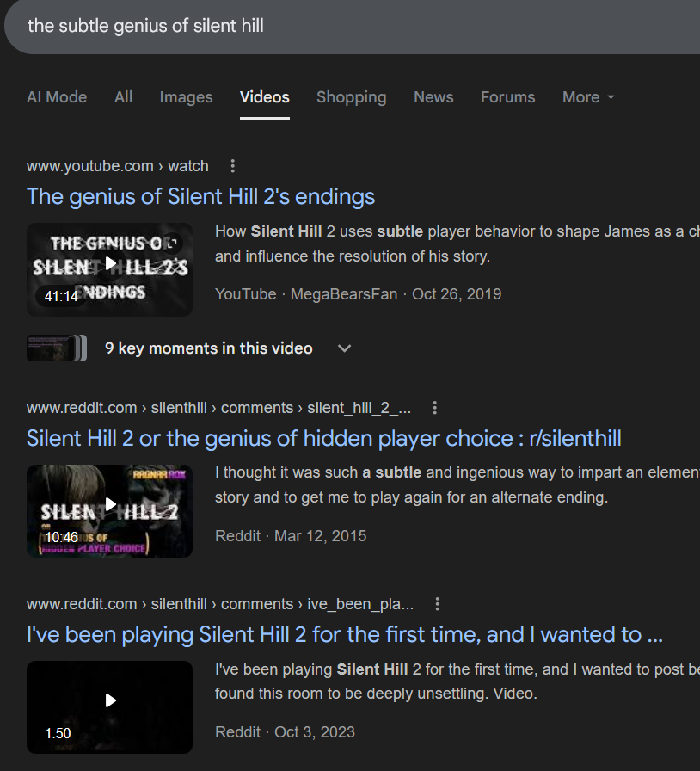Expand the 9 key moments chevron
Screen dimensions: 700x771
[345, 348]
